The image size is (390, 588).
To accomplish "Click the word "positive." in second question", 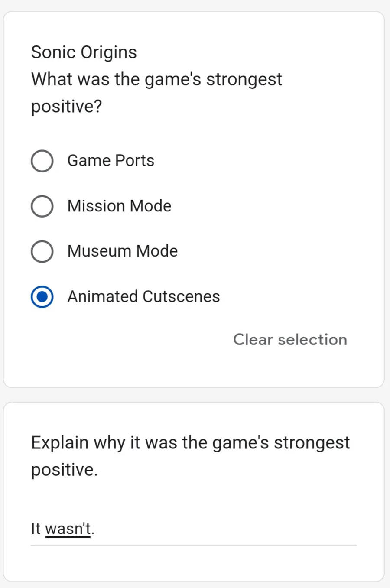I will 65,470.
